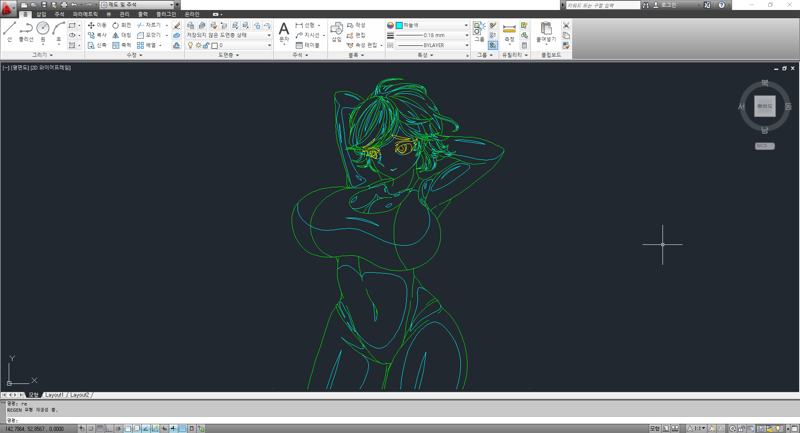Click the 삽입 (Insert block) large button
The width and height of the screenshot is (800, 433).
point(336,33)
